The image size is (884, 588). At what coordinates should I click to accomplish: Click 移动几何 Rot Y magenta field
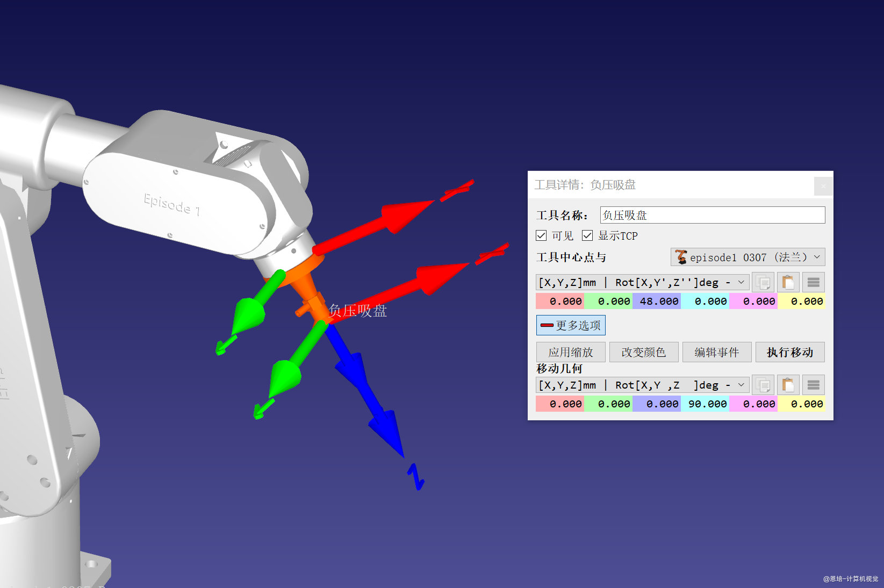coord(753,404)
